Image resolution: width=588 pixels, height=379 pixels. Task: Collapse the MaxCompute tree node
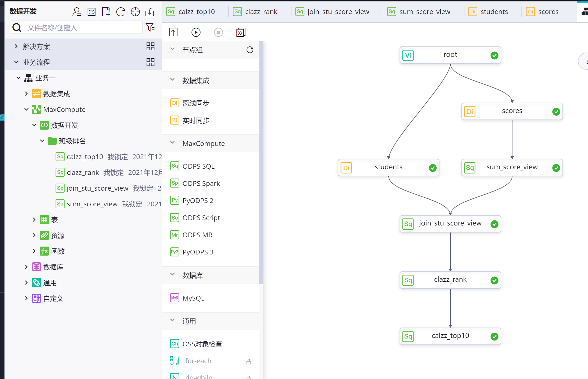(26, 109)
